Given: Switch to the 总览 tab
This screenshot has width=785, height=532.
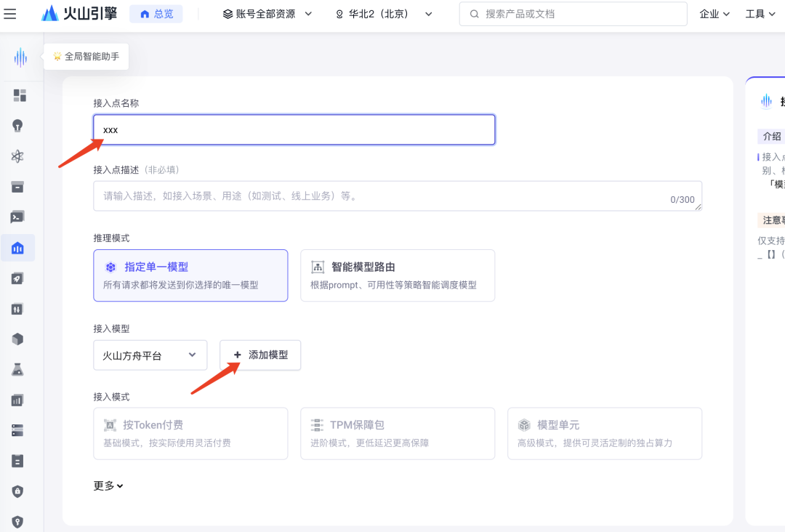Looking at the screenshot, I should click(156, 13).
